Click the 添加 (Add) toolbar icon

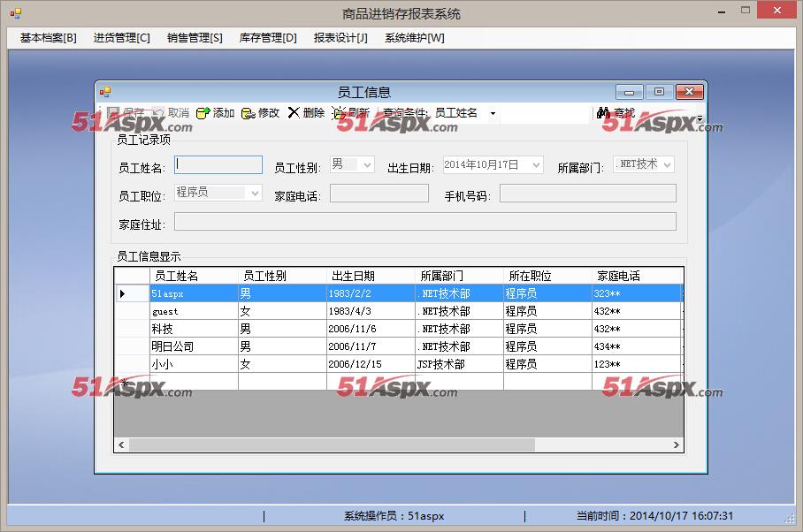pos(203,113)
